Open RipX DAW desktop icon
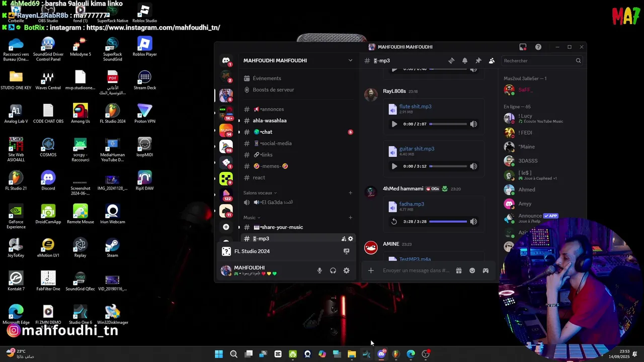644x362 pixels. (144, 181)
